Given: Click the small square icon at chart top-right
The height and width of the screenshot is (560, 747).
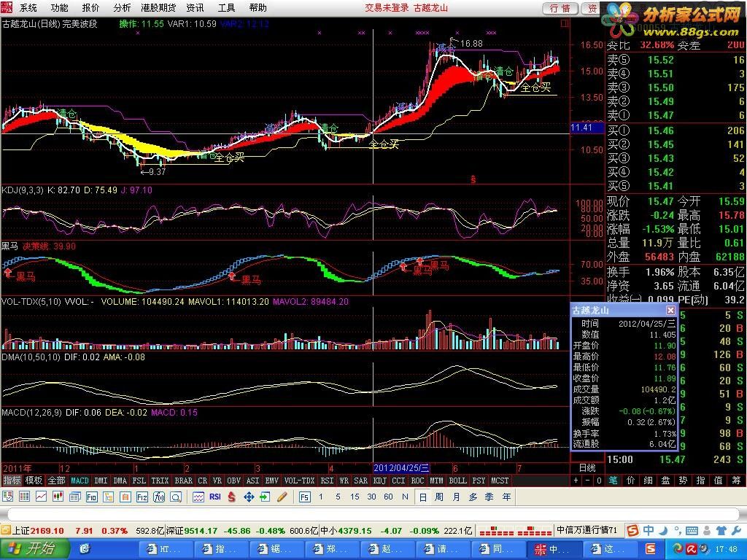Looking at the screenshot, I should pyautogui.click(x=565, y=23).
